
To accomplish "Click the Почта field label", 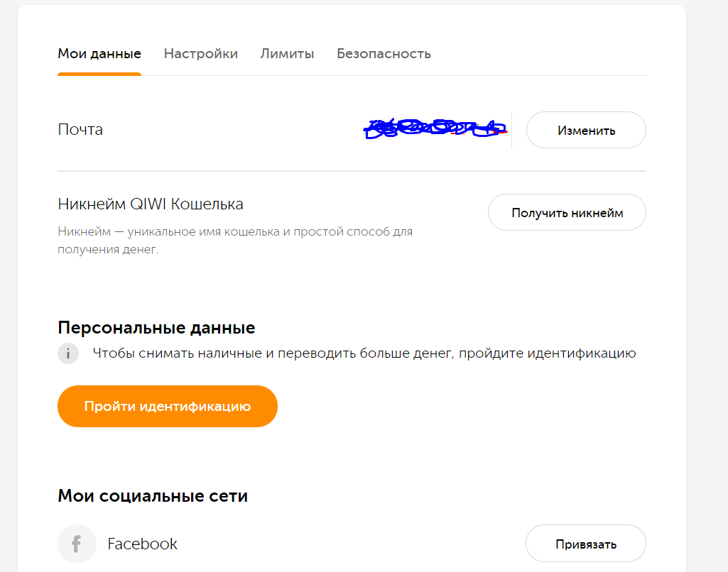I will (80, 130).
